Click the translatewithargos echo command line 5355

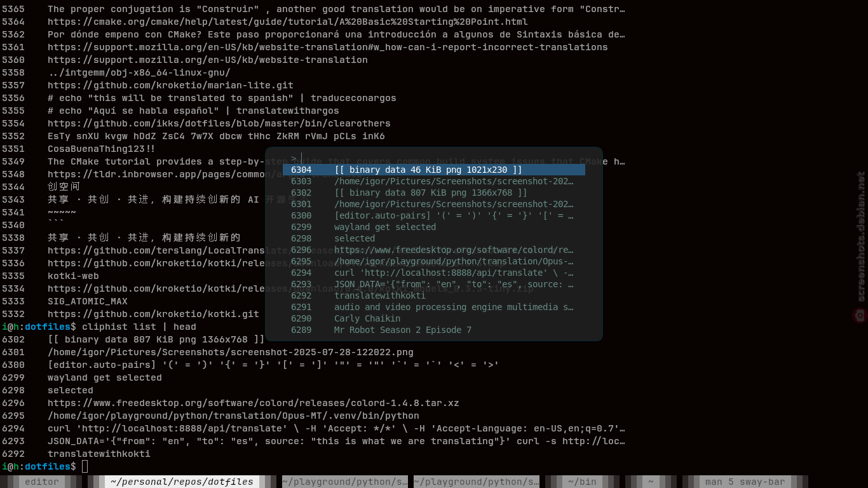point(193,111)
